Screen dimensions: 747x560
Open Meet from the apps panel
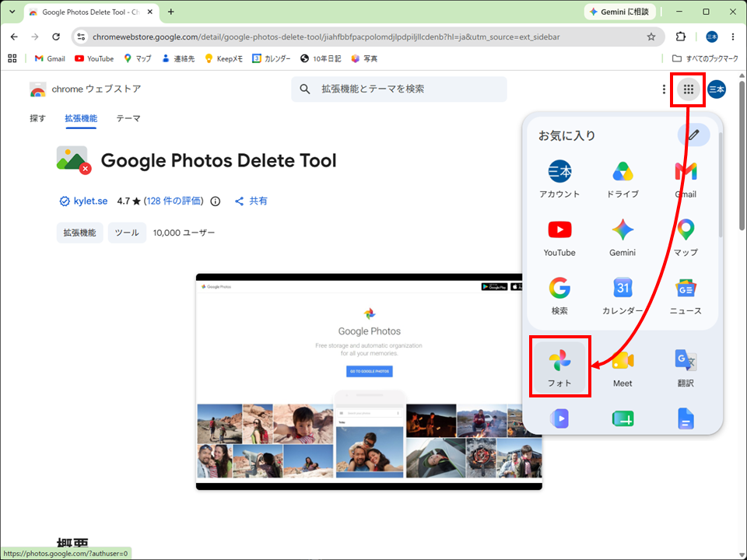coord(622,368)
